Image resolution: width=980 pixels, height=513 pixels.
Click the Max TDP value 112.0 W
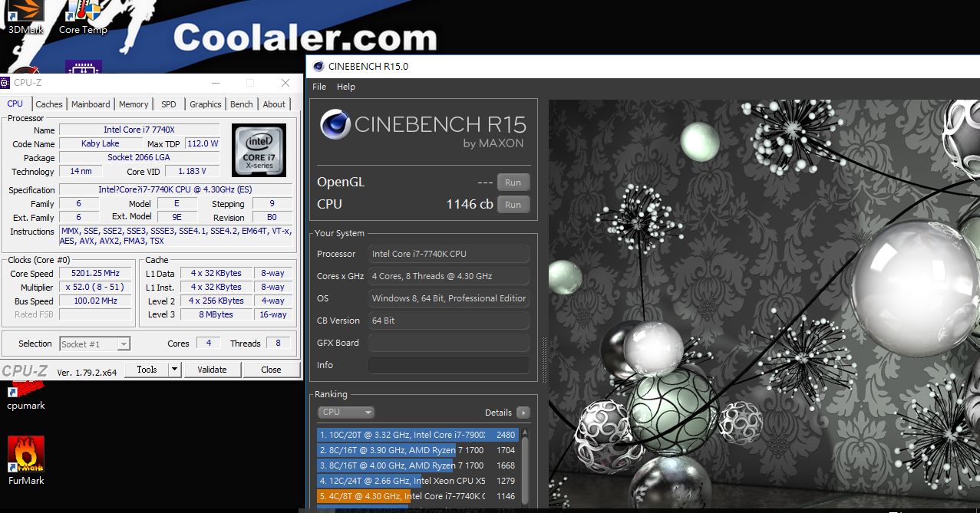pyautogui.click(x=203, y=144)
